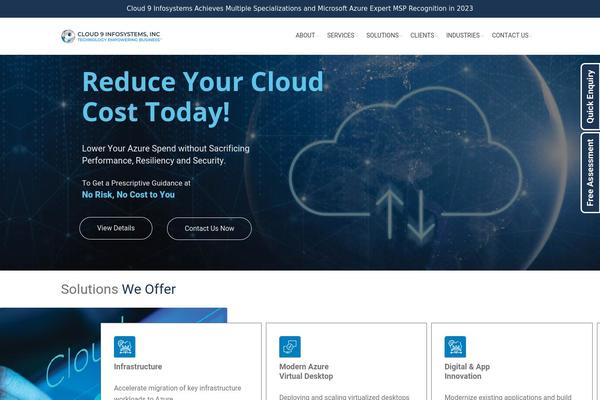Screen dimensions: 600x400
Task: Click the cloud photo thumbnail beside Infrastructure card
Action: [x=50, y=354]
